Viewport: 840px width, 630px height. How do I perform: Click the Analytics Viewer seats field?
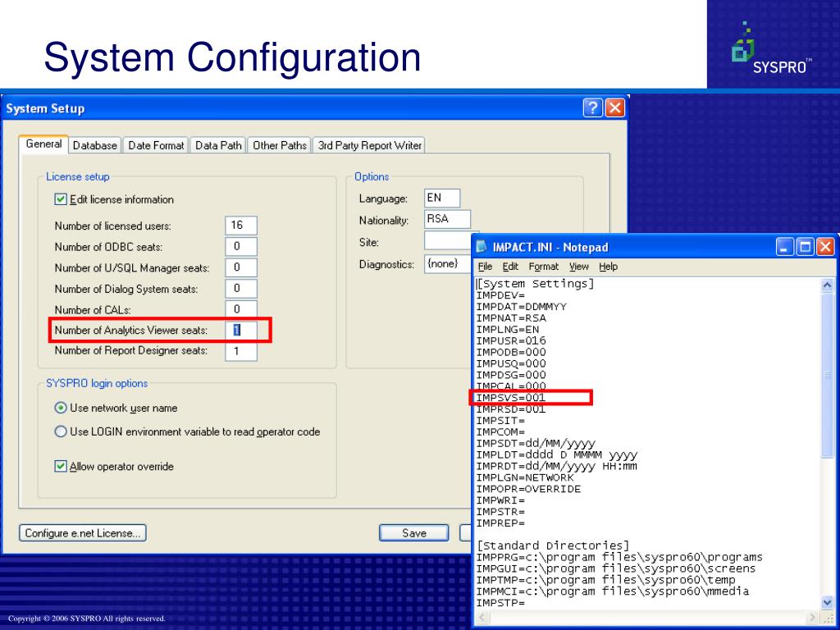(x=241, y=330)
